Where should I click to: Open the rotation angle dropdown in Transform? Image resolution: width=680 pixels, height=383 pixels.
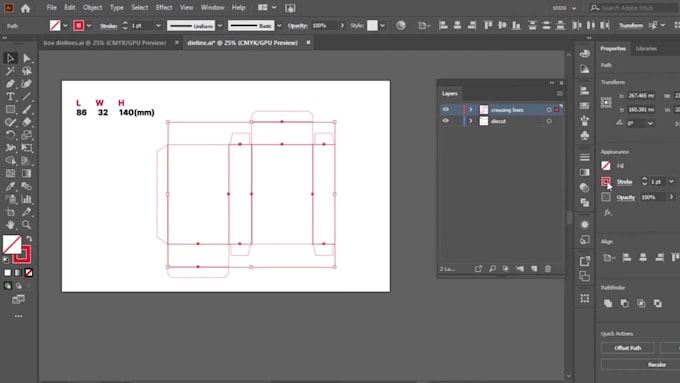coord(650,123)
